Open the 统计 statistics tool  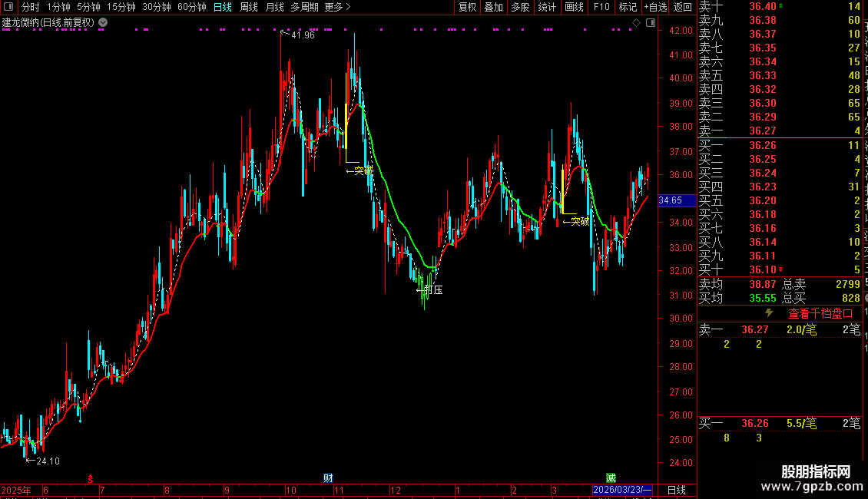547,7
